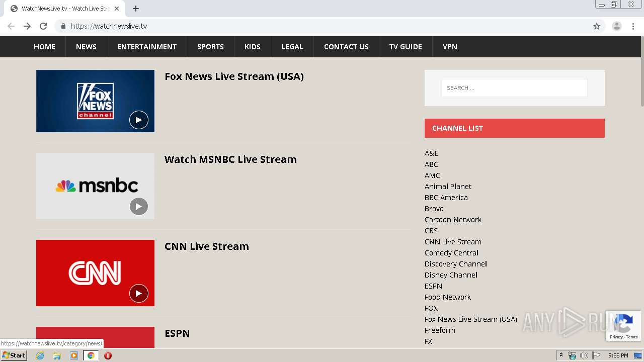Open the CNN Live Stream headline
Image resolution: width=644 pixels, height=362 pixels.
(207, 246)
